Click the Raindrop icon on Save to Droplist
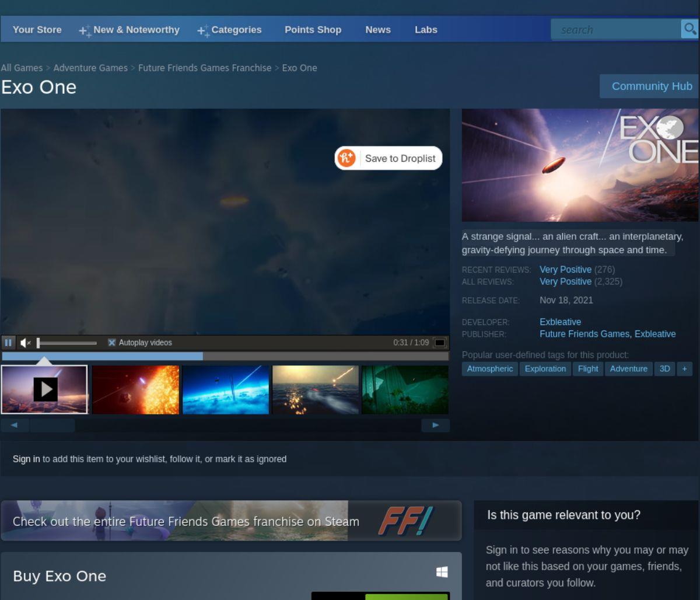Viewport: 700px width, 600px height. pyautogui.click(x=345, y=158)
